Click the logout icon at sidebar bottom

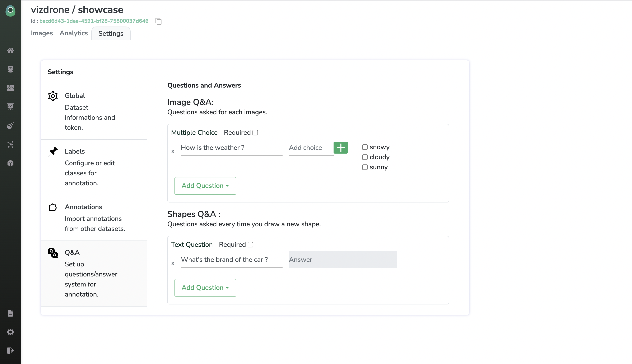(10, 350)
